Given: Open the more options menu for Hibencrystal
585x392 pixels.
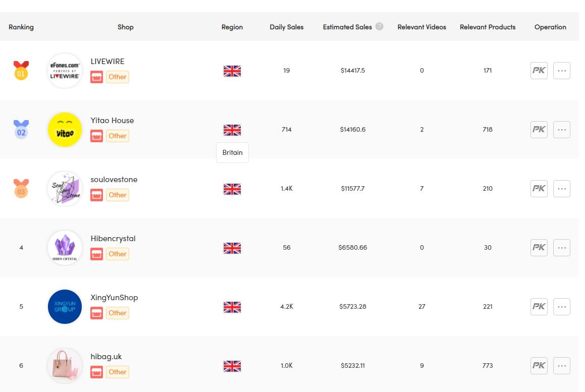Looking at the screenshot, I should point(561,248).
